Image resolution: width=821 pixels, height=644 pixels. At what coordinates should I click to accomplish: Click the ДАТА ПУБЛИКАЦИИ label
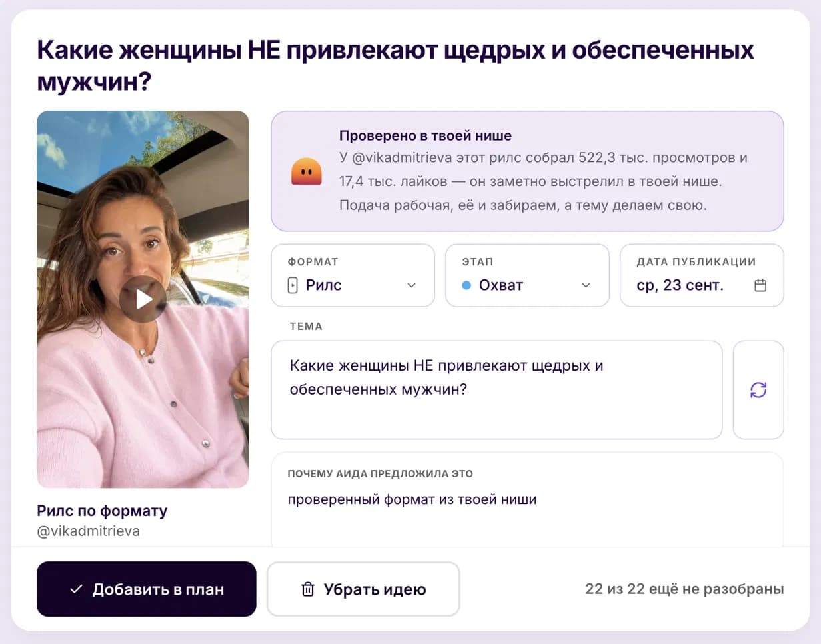pos(696,262)
